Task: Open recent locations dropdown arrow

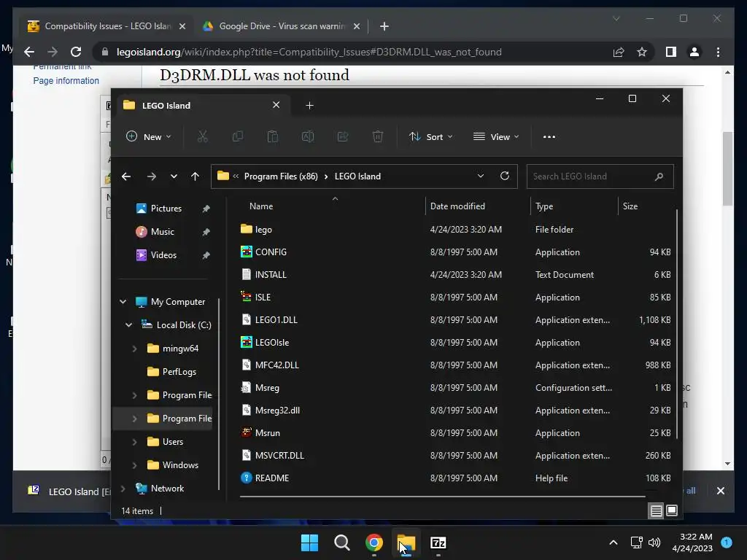Action: 174,176
